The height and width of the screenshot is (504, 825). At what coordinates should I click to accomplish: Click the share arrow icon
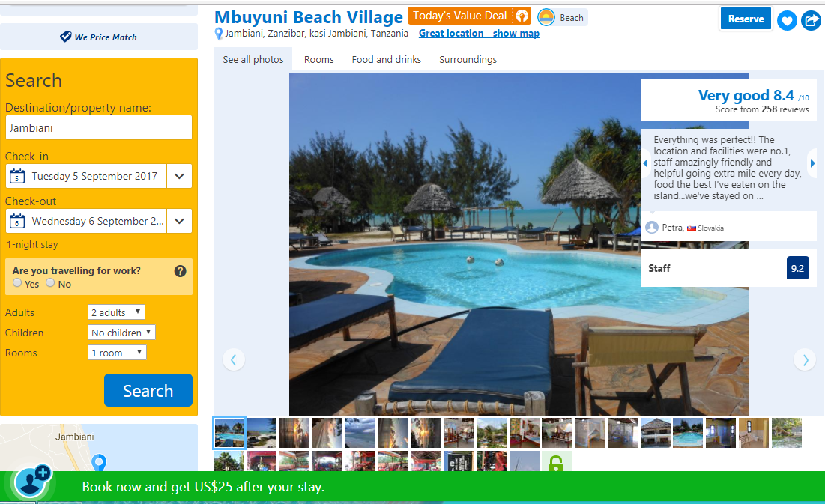[x=811, y=20]
